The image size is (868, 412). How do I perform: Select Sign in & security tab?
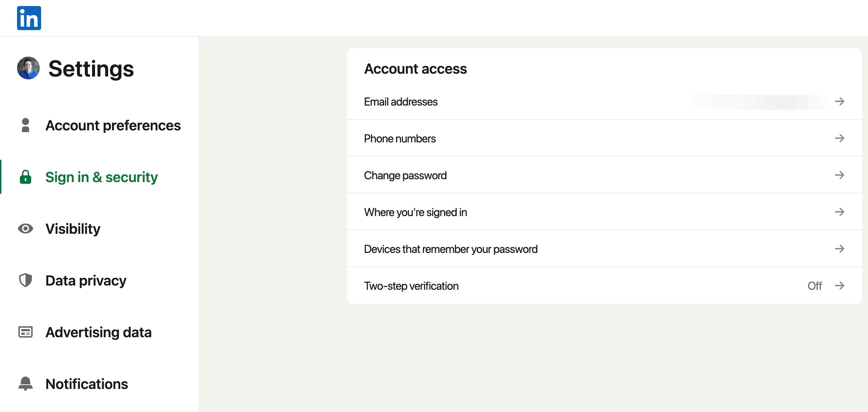[101, 177]
